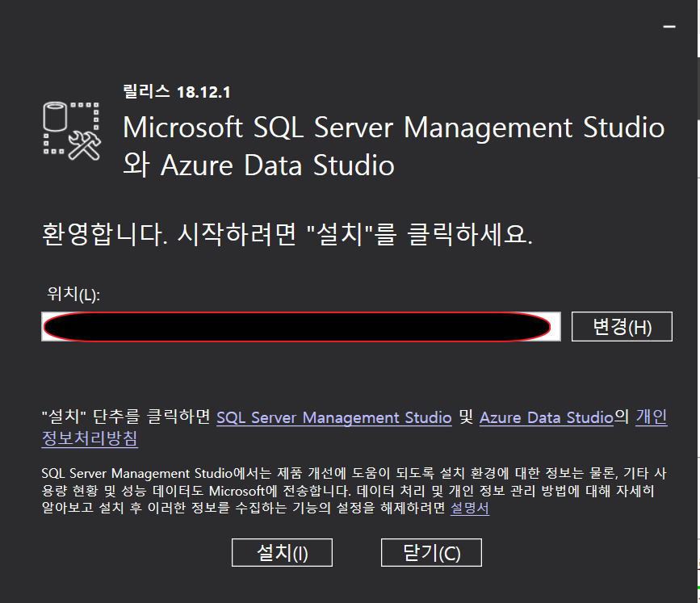Click the telemetry notice paragraph about Microsoft
The height and width of the screenshot is (603, 700).
point(354,491)
